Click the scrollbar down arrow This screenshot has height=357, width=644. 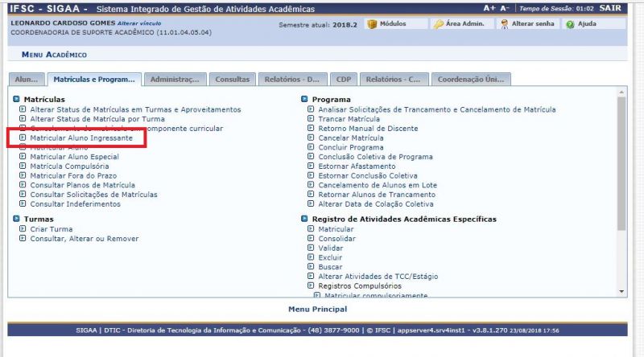point(621,291)
